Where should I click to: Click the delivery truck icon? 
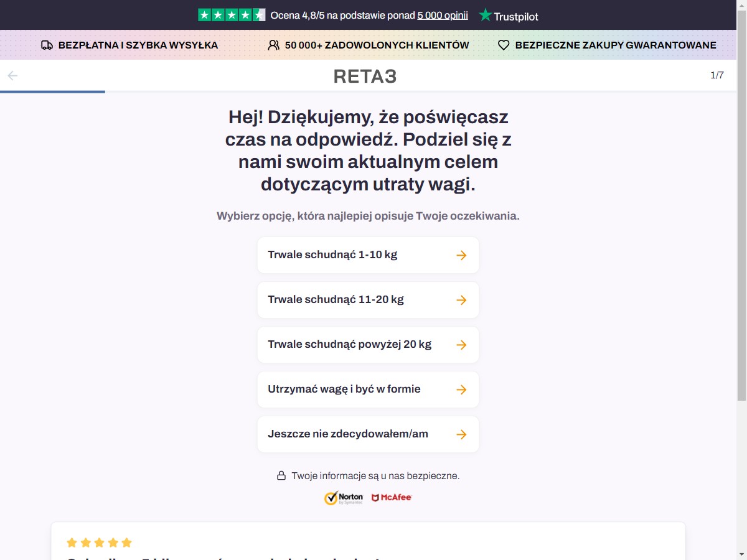47,45
